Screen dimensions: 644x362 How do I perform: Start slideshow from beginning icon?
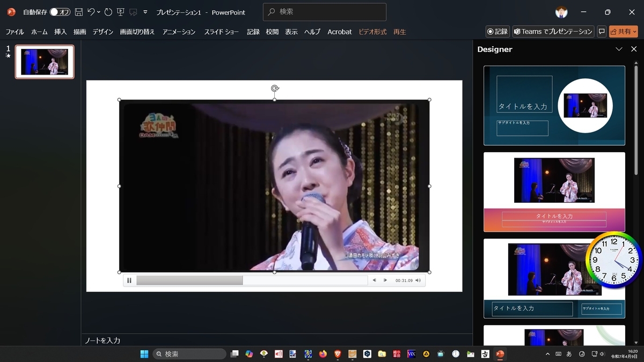pos(121,12)
